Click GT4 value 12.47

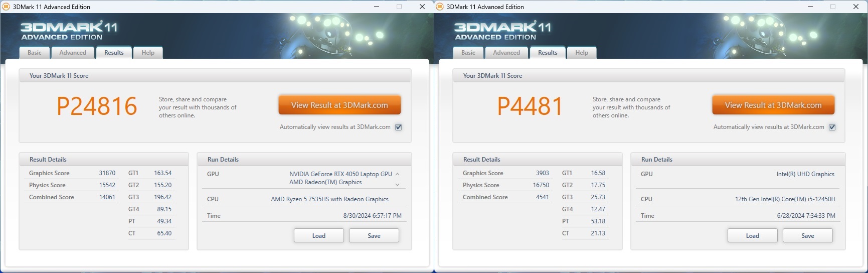tap(598, 209)
